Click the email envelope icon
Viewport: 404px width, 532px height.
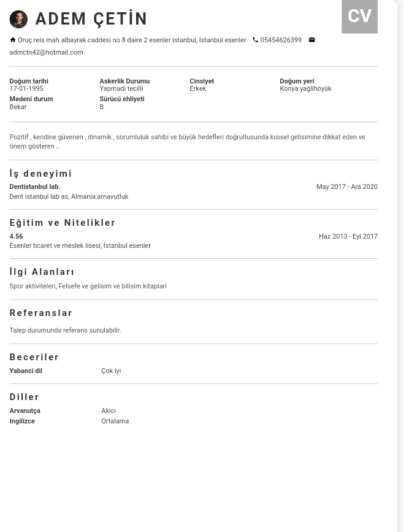tap(312, 40)
